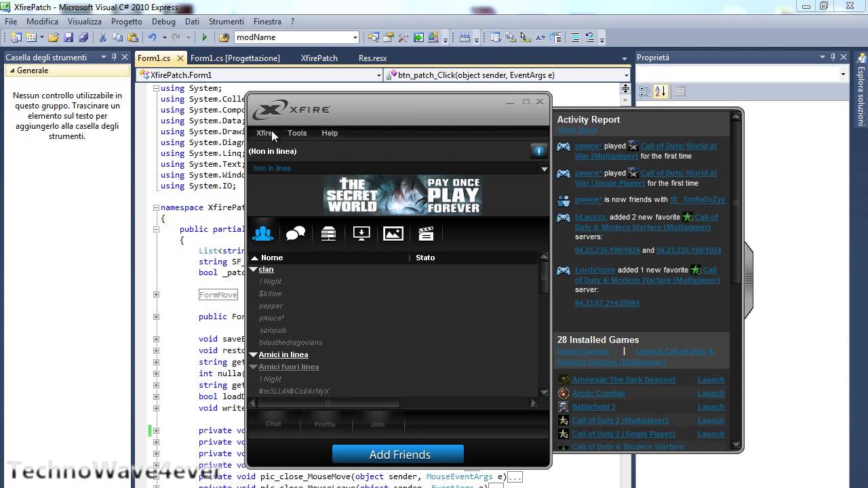
Task: Open the File menu in Visual Studio
Action: 12,22
